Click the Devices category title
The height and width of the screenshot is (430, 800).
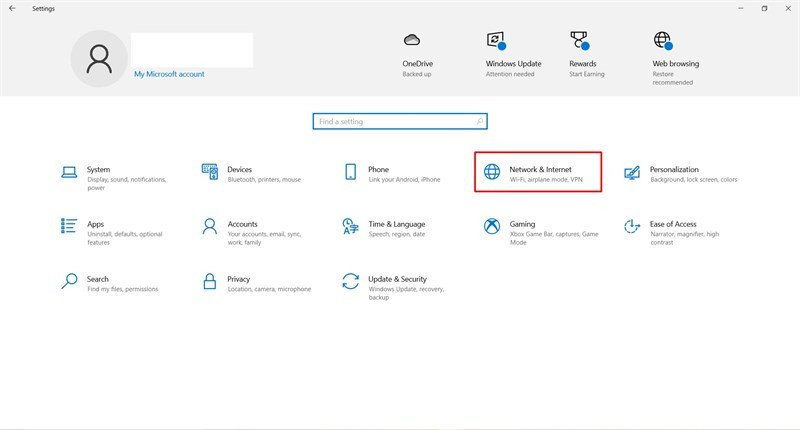239,169
